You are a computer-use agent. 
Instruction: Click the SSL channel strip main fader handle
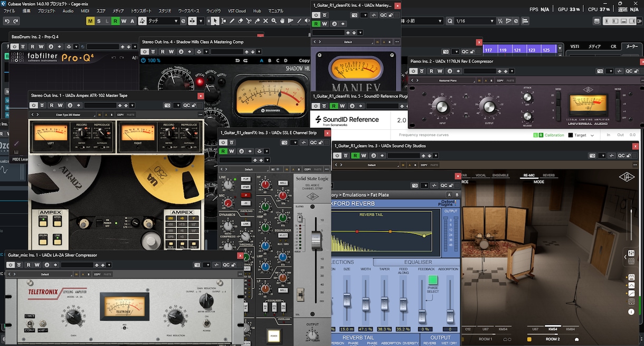tap(316, 241)
